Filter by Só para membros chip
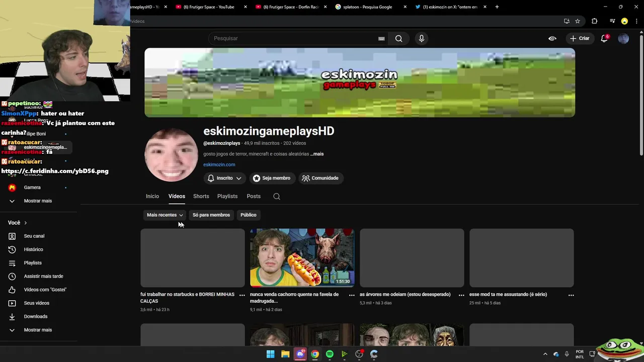Image resolution: width=644 pixels, height=362 pixels. (x=211, y=215)
